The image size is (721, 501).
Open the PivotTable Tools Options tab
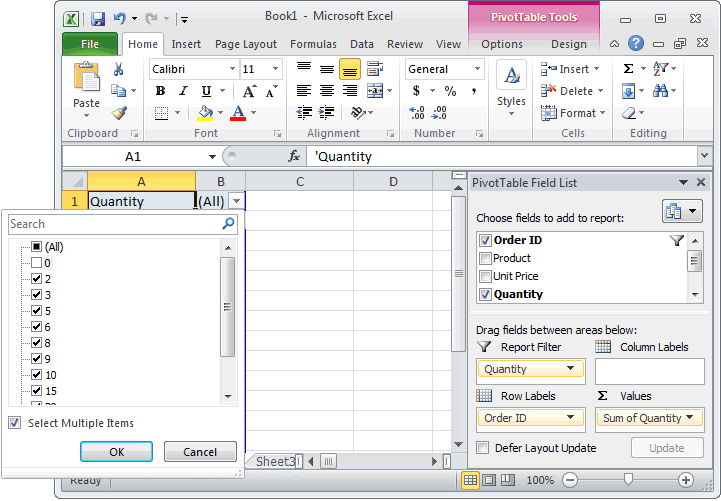click(502, 44)
